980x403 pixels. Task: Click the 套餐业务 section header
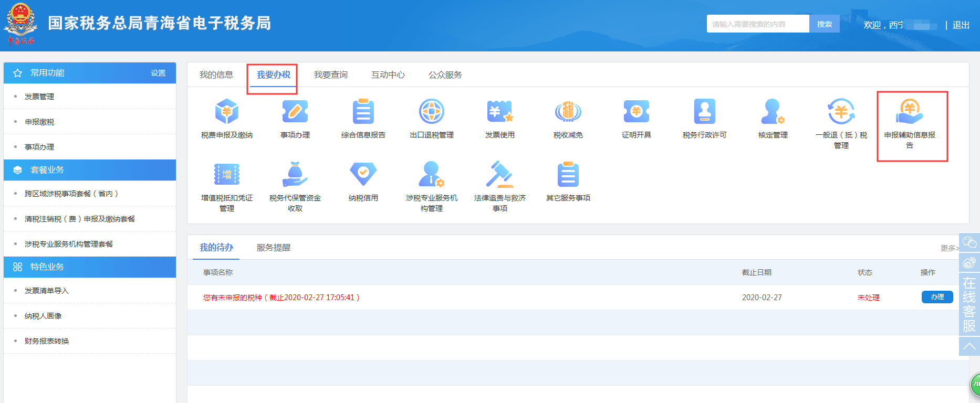[x=90, y=170]
